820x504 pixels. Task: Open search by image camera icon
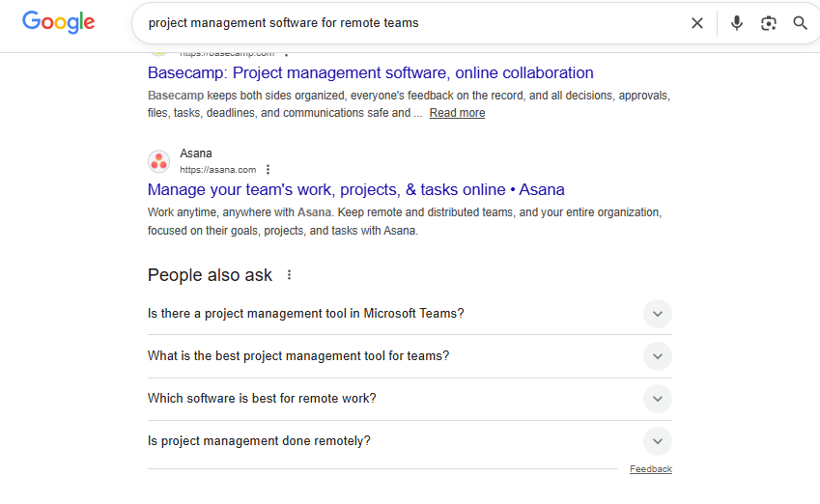coord(769,23)
